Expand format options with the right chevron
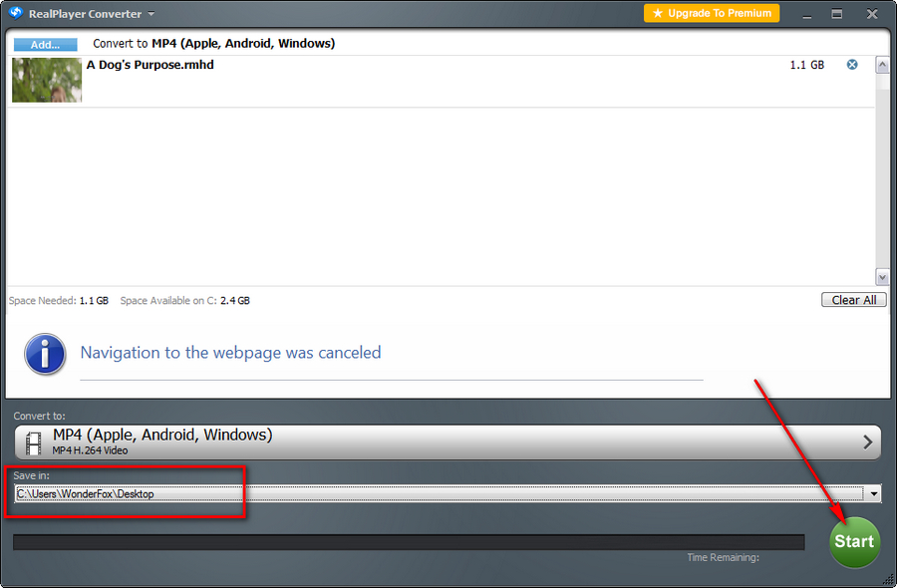 pyautogui.click(x=868, y=442)
